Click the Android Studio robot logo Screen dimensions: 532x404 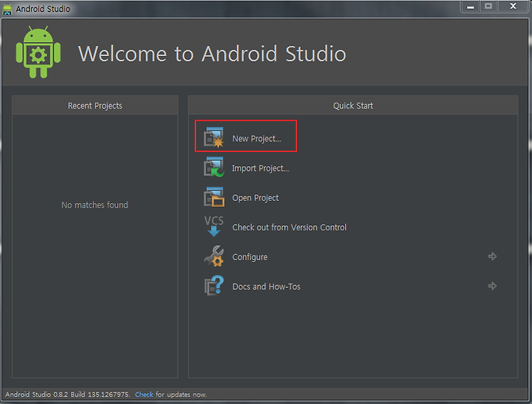coord(38,52)
